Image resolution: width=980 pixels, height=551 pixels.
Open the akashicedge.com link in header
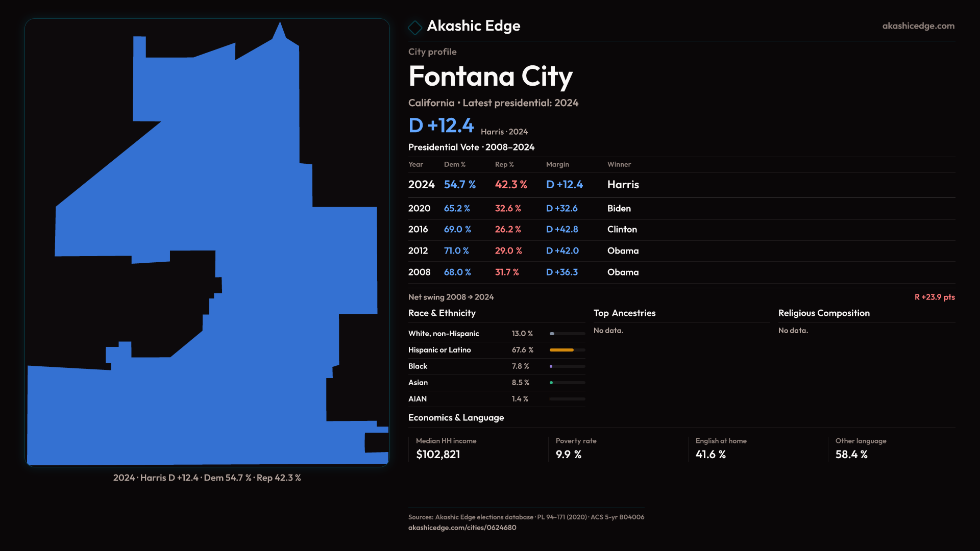point(918,26)
